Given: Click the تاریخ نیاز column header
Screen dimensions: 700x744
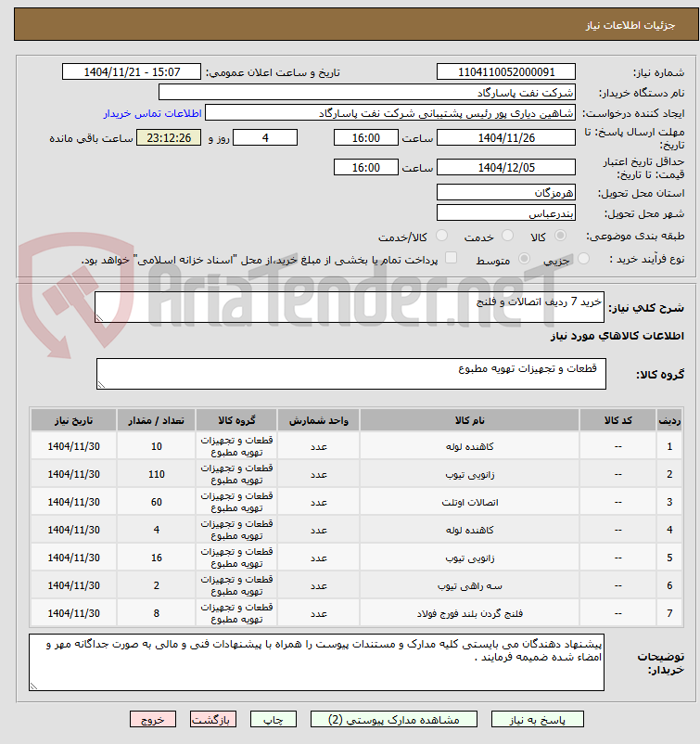Looking at the screenshot, I should click(x=73, y=420).
